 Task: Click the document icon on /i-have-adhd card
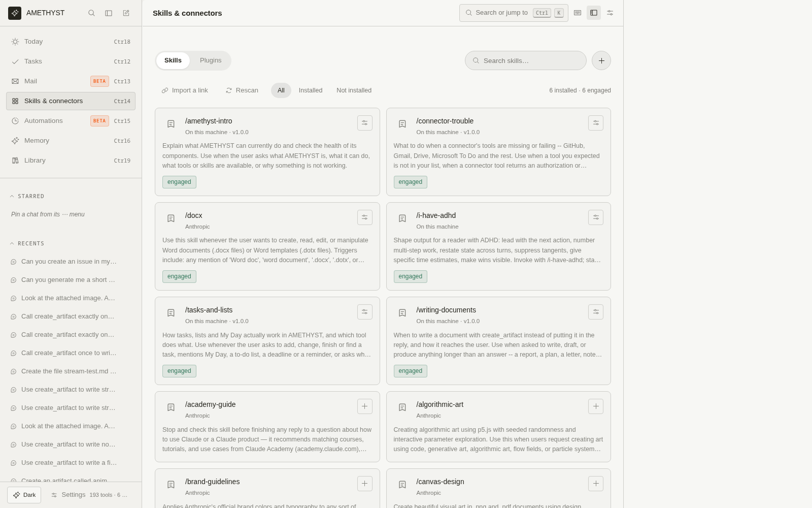point(402,218)
